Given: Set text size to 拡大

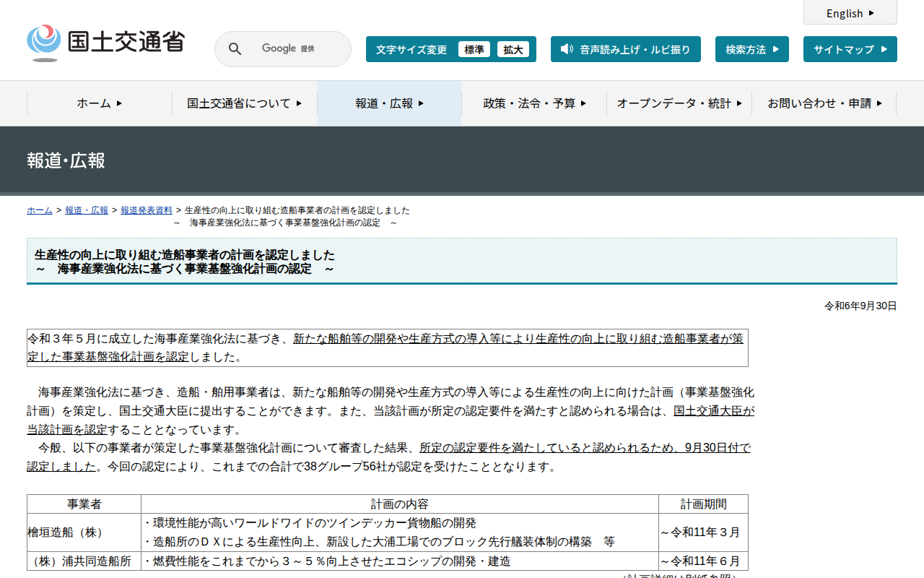Looking at the screenshot, I should 513,49.
